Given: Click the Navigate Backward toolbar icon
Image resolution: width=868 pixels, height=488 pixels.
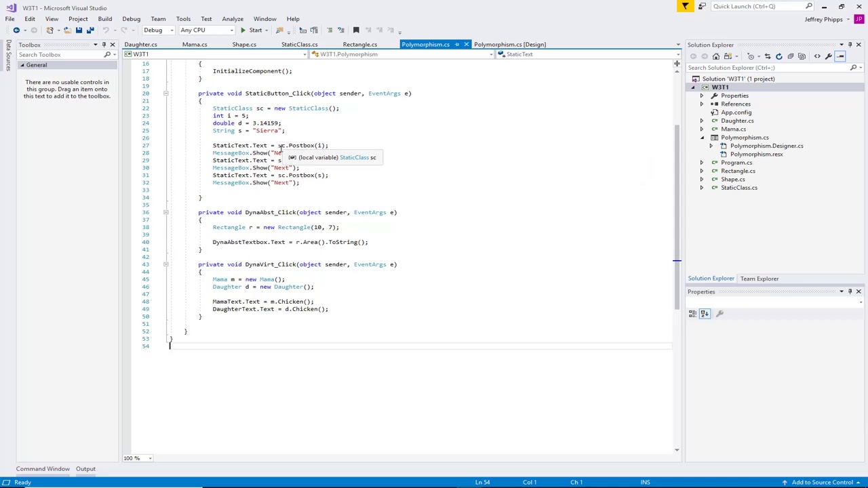Looking at the screenshot, I should point(16,30).
